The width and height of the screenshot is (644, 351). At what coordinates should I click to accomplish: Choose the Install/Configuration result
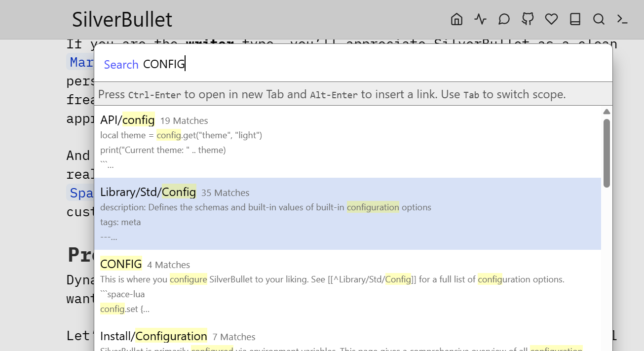pos(153,336)
